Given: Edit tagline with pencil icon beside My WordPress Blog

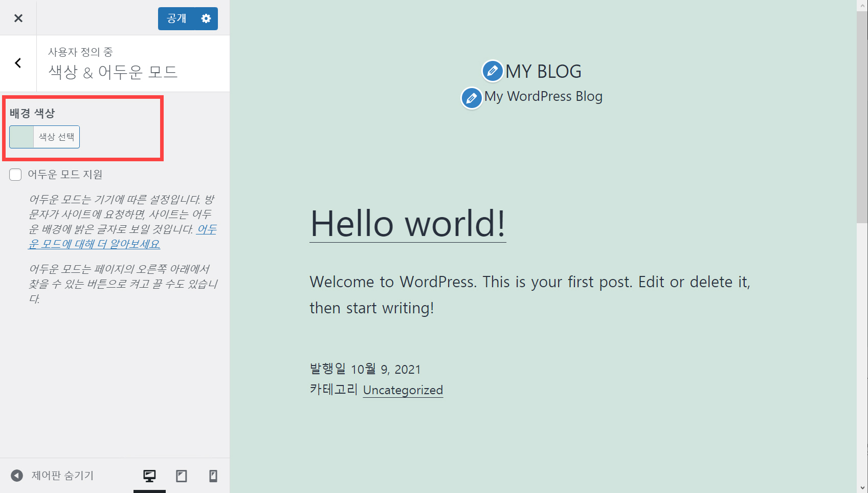Looking at the screenshot, I should [x=472, y=98].
